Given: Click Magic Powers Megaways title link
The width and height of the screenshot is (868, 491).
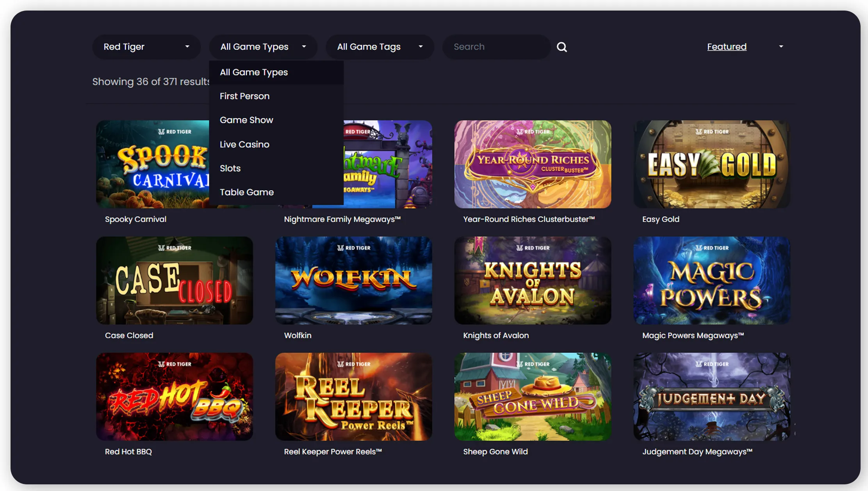Looking at the screenshot, I should [x=693, y=335].
